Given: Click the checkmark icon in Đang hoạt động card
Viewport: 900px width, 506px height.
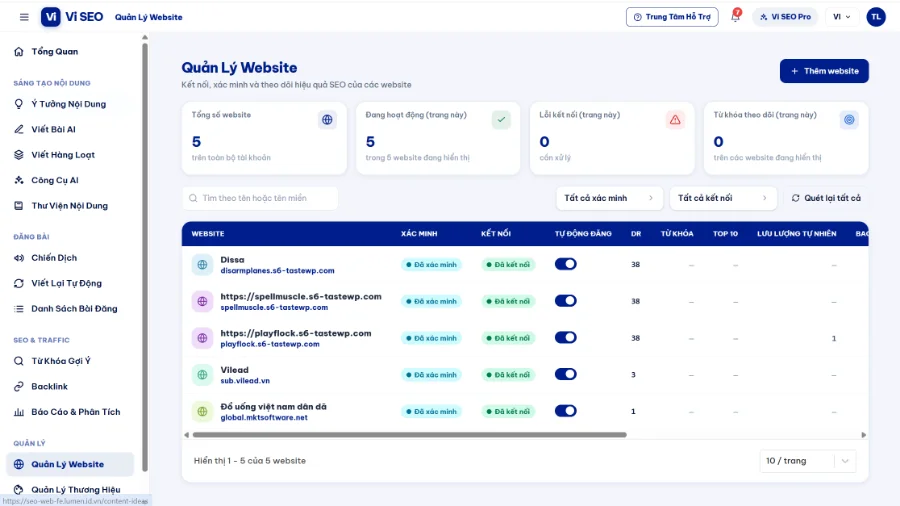Looking at the screenshot, I should click(x=501, y=120).
